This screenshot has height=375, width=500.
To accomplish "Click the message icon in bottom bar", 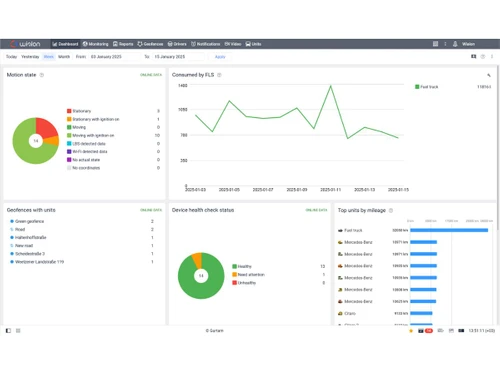I will click(440, 331).
